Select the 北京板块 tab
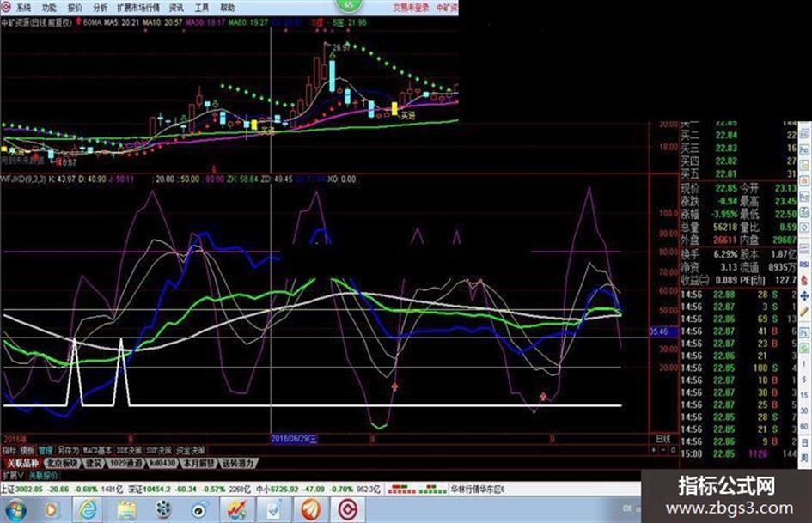Viewport: 812px width, 523px height. point(62,463)
